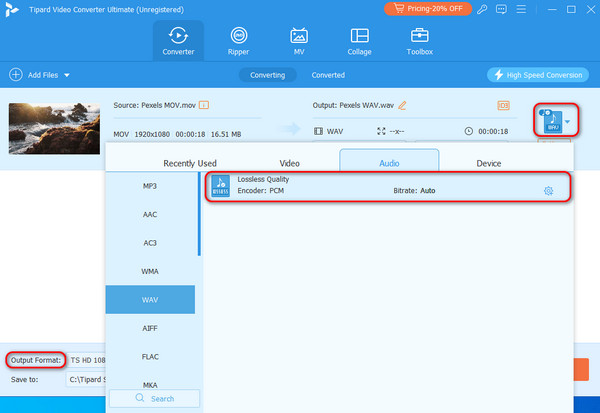Image resolution: width=600 pixels, height=413 pixels.
Task: Expand the Add Files dropdown arrow
Action: click(67, 75)
